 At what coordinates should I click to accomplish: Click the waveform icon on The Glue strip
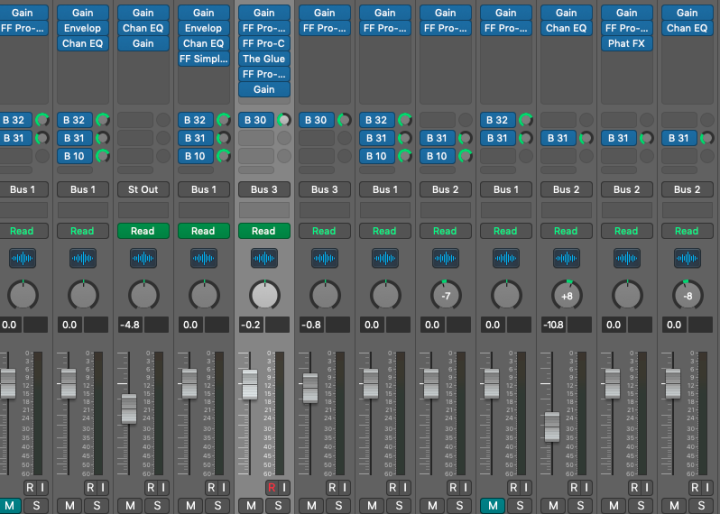(x=264, y=258)
